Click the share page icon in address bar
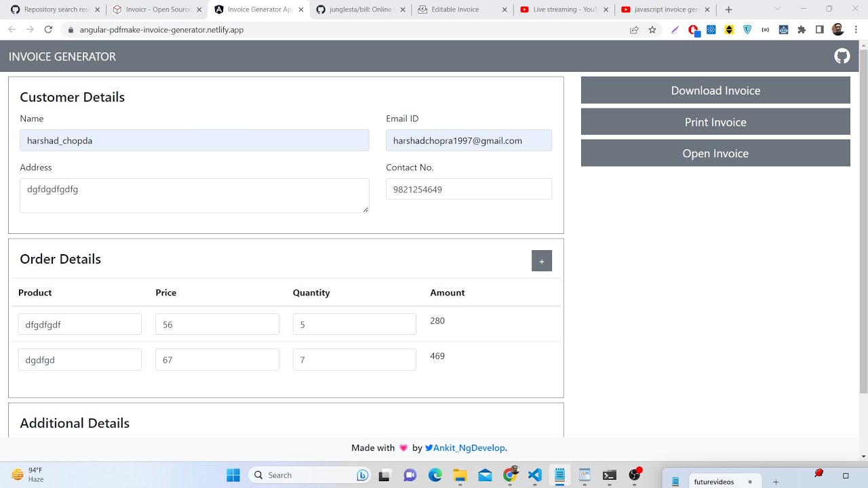Screen dimensions: 868x488 [634, 30]
